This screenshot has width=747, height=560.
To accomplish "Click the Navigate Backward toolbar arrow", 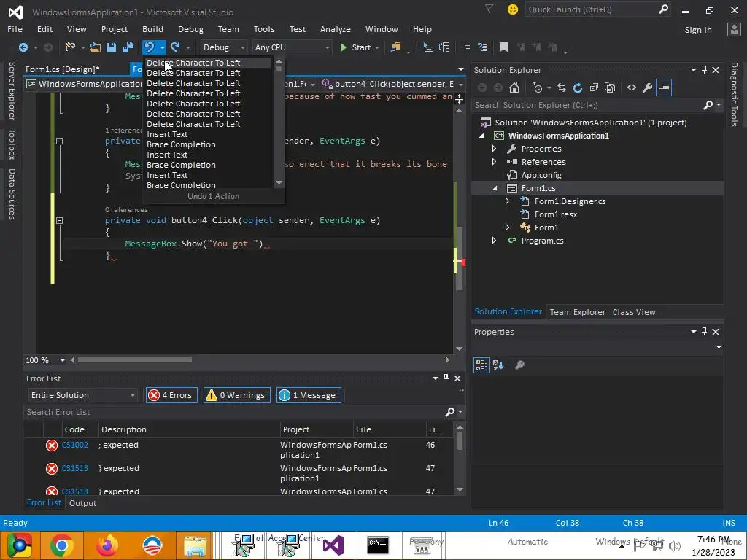I will pyautogui.click(x=23, y=47).
